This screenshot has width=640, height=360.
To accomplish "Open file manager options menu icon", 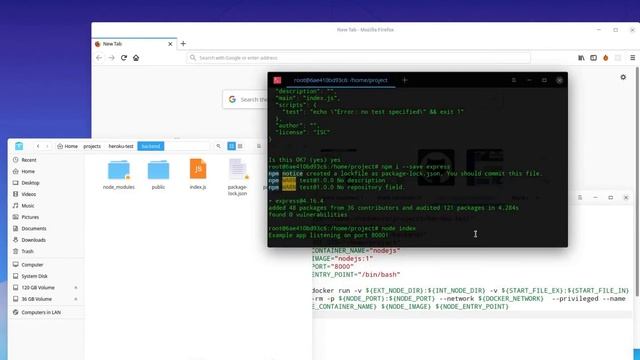I will click(x=259, y=146).
